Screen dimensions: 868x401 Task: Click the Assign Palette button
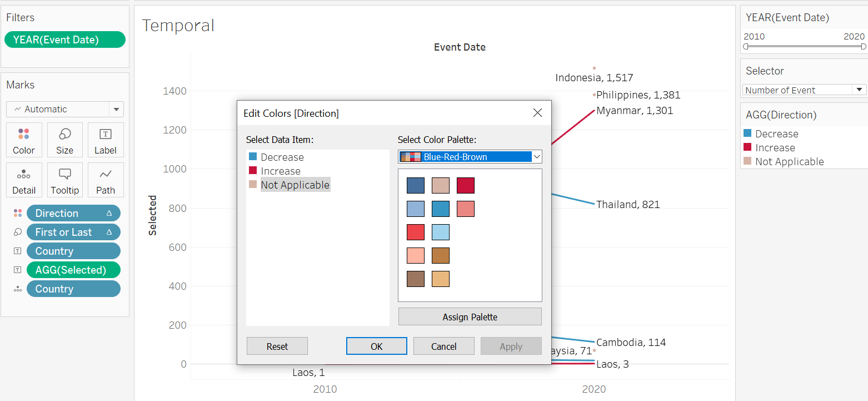tap(470, 317)
